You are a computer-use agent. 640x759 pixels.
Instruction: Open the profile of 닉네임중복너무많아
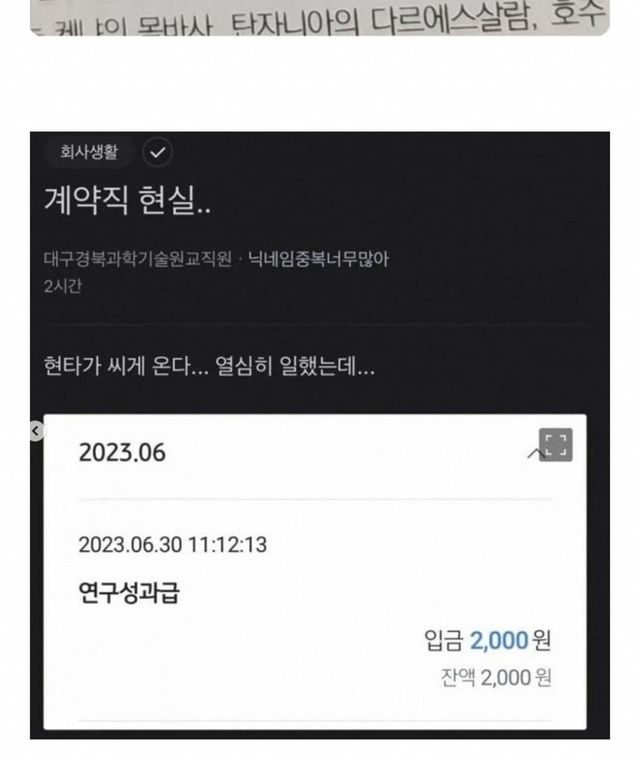pyautogui.click(x=319, y=259)
